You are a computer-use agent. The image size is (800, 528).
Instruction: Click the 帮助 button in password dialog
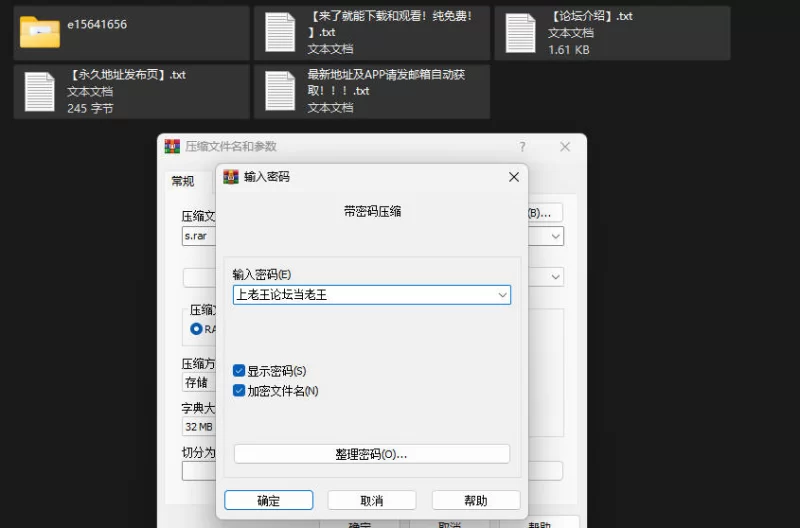[476, 500]
